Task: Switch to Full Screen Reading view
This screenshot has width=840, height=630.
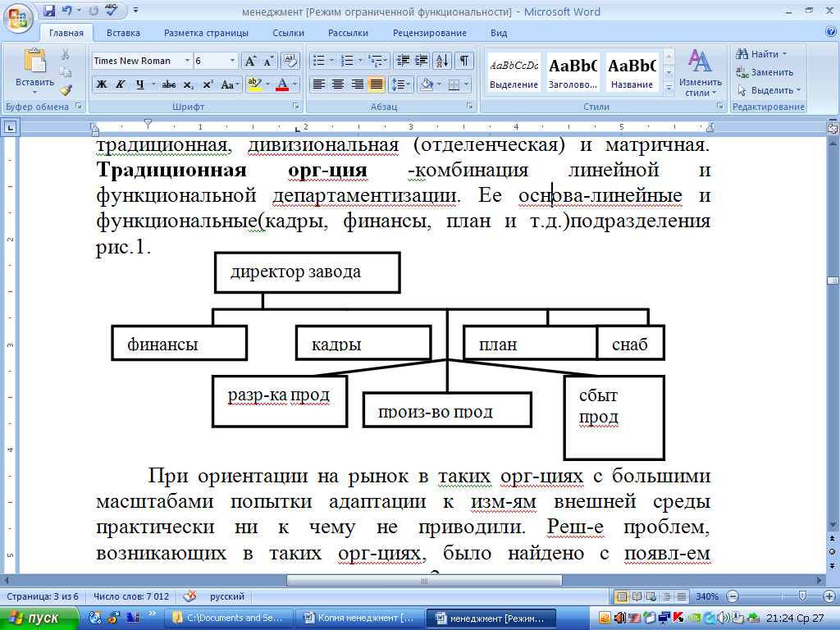Action: click(637, 596)
